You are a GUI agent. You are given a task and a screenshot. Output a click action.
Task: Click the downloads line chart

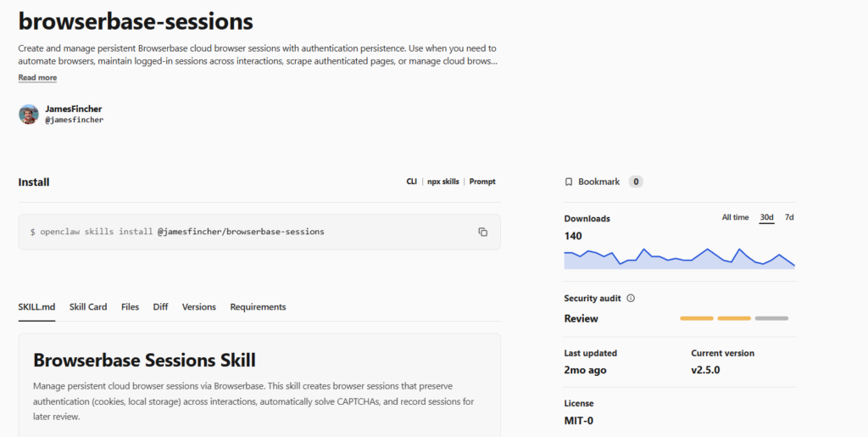click(679, 259)
